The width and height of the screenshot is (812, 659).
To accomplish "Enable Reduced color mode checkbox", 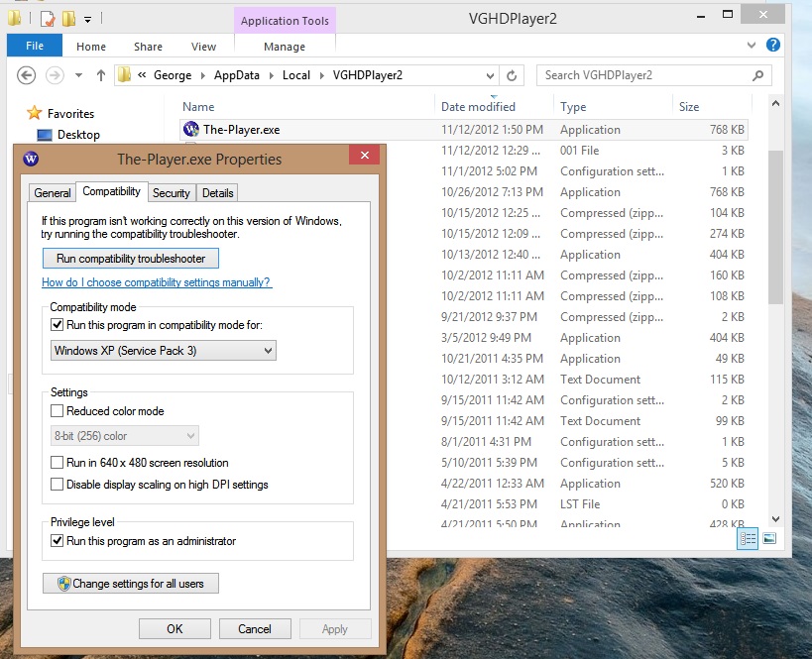I will point(58,411).
